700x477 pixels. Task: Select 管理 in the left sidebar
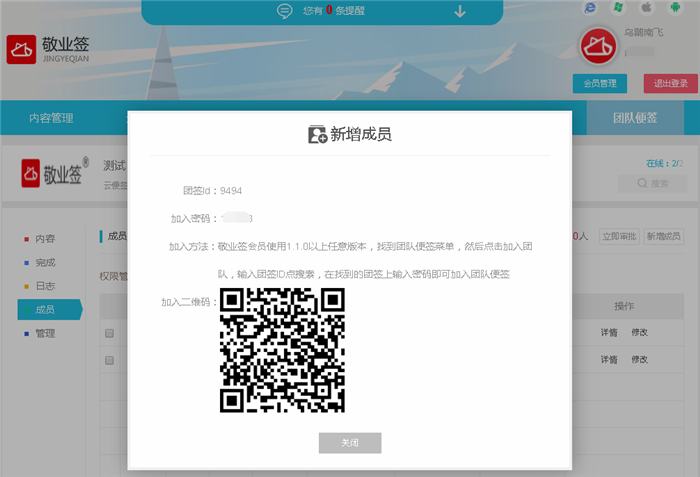tap(45, 333)
